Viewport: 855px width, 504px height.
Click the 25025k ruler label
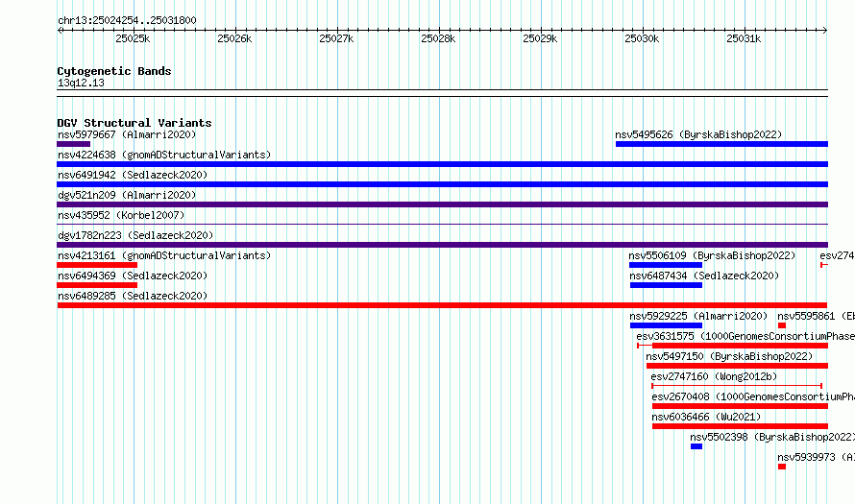(133, 38)
